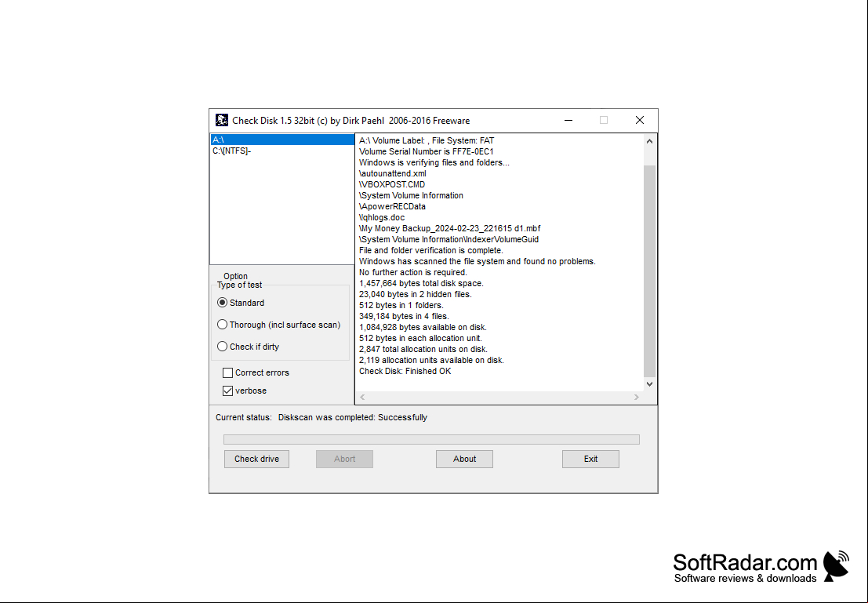This screenshot has height=603, width=868.
Task: Click "512 bytes in 1 folders." line
Action: [x=401, y=306]
